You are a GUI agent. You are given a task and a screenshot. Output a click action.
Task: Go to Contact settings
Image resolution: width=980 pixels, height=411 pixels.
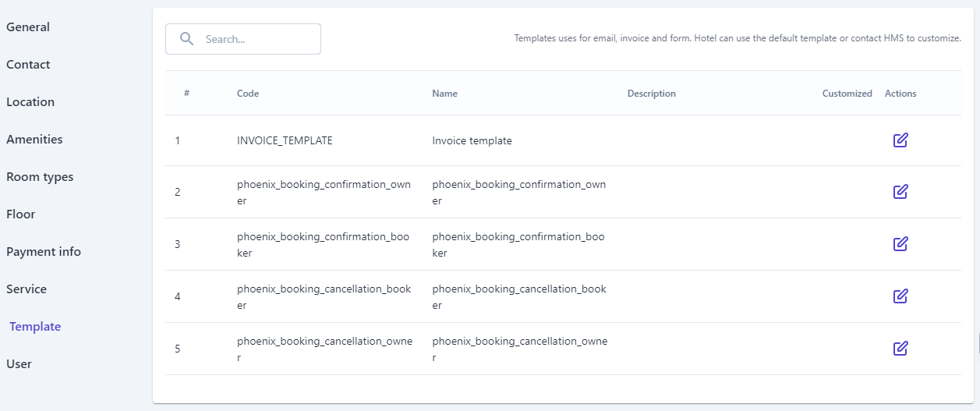(x=28, y=65)
